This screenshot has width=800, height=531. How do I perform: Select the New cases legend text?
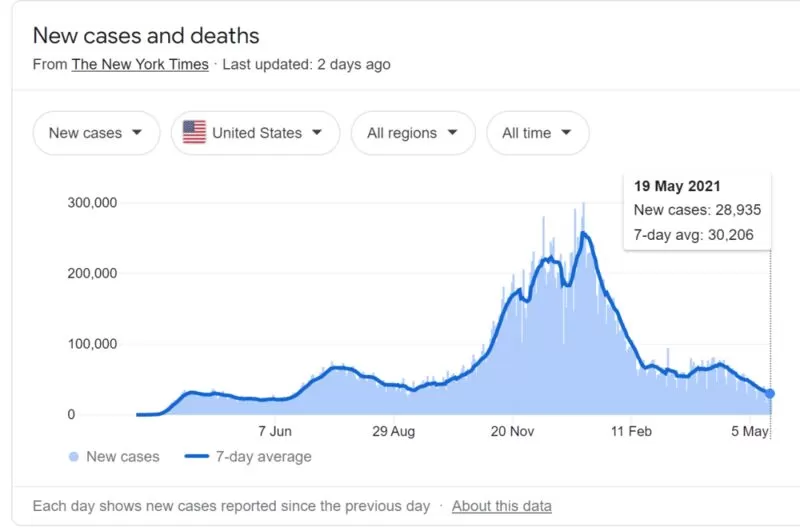click(123, 457)
